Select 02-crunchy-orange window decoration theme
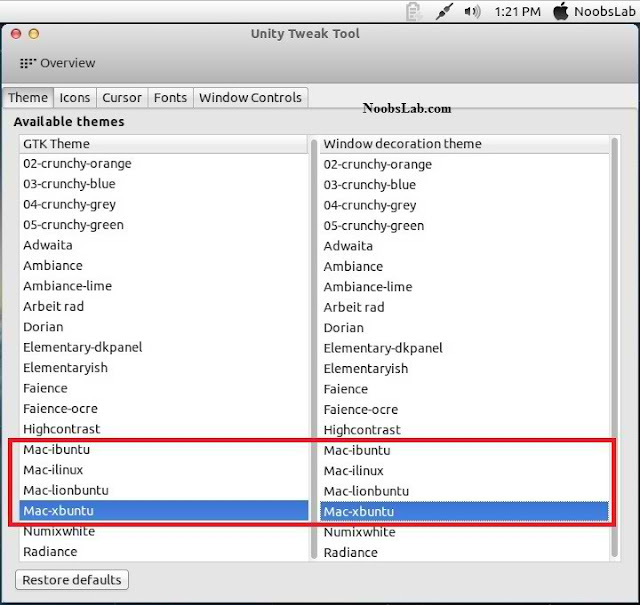This screenshot has width=640, height=605. [464, 165]
